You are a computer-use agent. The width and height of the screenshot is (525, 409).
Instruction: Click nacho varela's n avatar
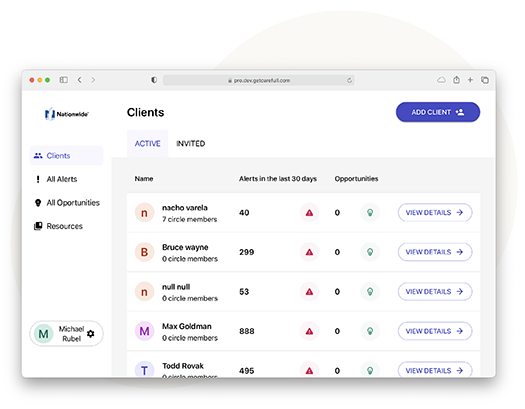(x=144, y=213)
